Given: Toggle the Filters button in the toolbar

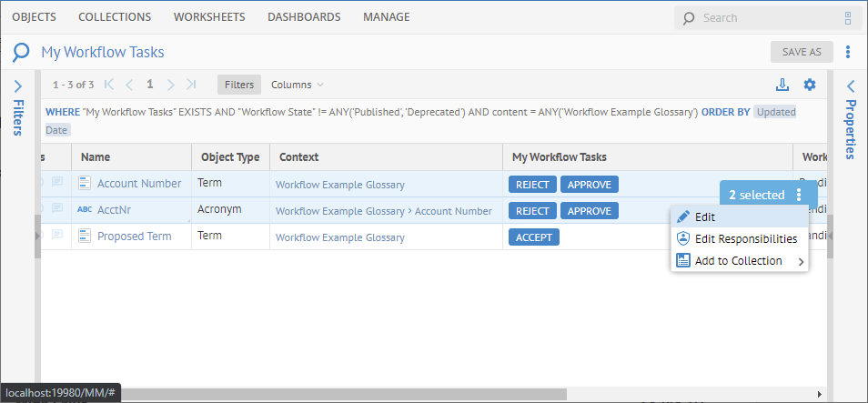Looking at the screenshot, I should (239, 85).
